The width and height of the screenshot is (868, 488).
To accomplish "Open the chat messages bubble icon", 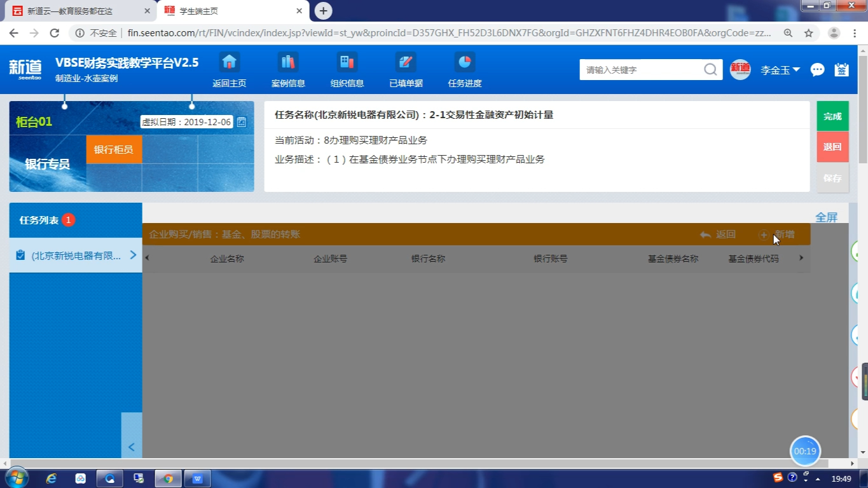I will tap(818, 70).
